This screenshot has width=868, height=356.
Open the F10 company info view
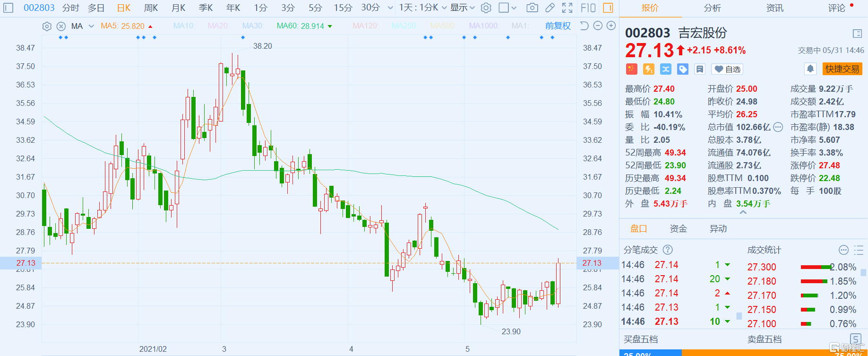tap(588, 8)
